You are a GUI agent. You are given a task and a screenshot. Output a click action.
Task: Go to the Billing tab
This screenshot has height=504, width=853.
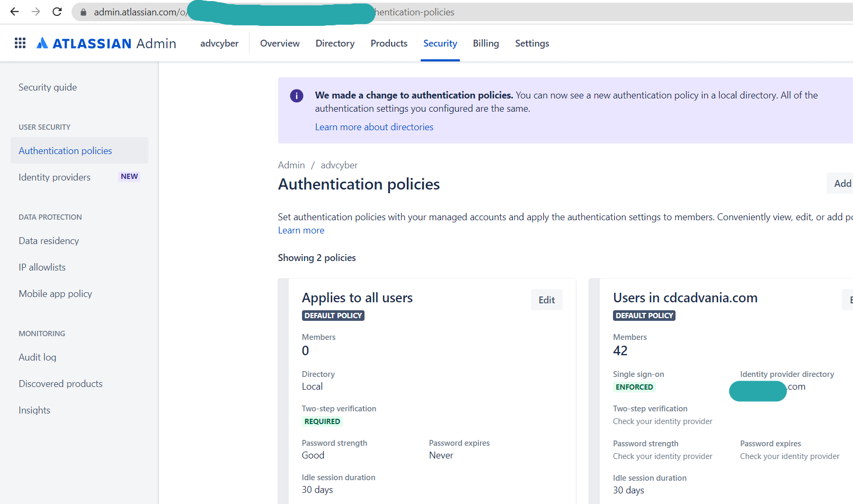(x=486, y=43)
